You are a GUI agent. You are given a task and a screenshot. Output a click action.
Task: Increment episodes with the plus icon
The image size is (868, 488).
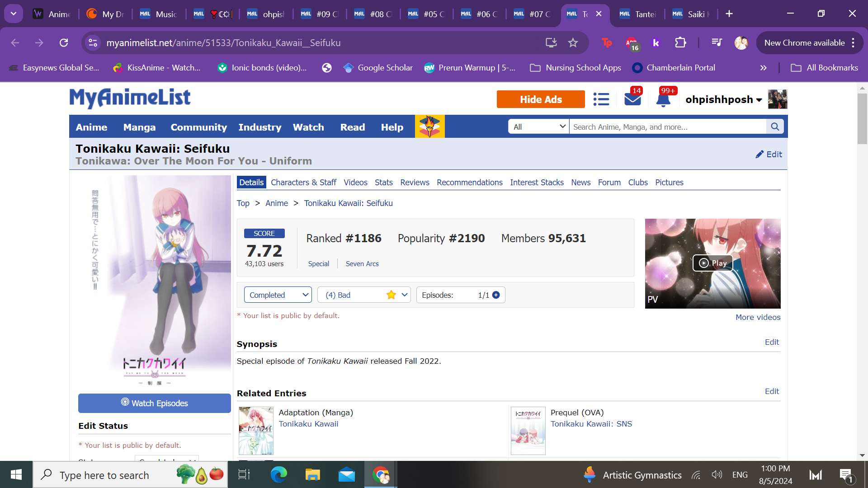click(496, 295)
